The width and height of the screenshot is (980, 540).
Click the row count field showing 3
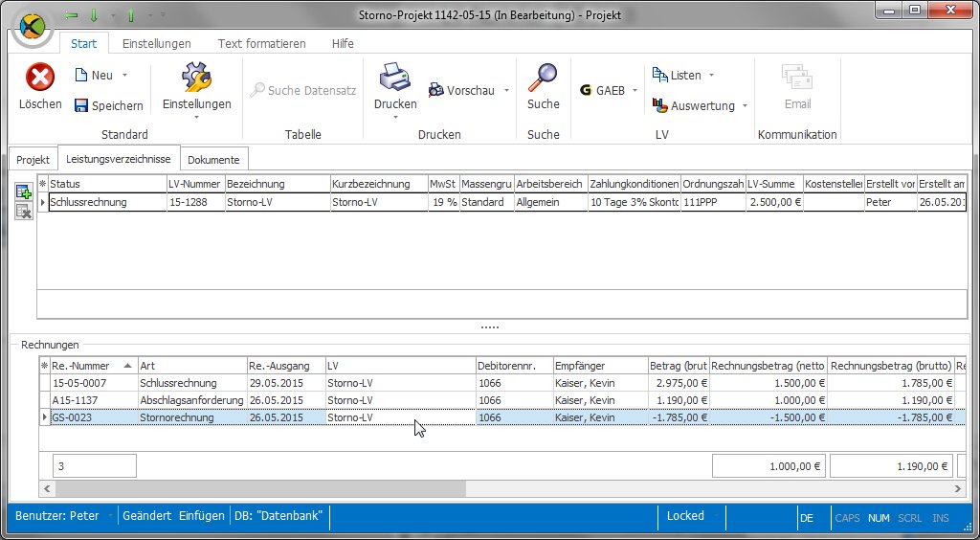click(95, 465)
